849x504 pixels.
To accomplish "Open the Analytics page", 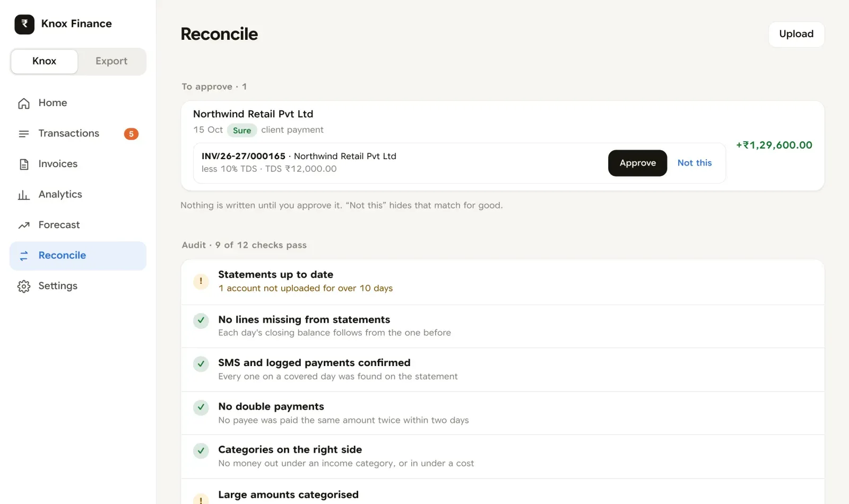I will [x=78, y=195].
